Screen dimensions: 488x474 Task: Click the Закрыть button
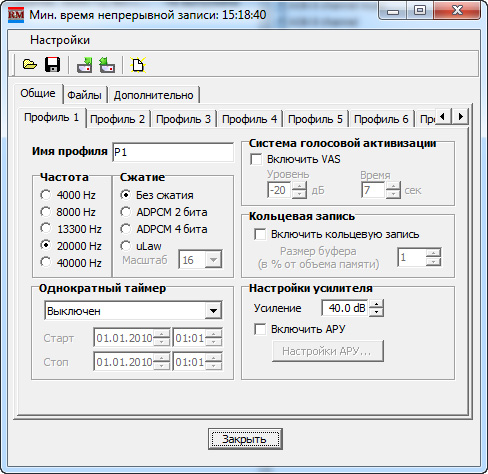click(245, 439)
